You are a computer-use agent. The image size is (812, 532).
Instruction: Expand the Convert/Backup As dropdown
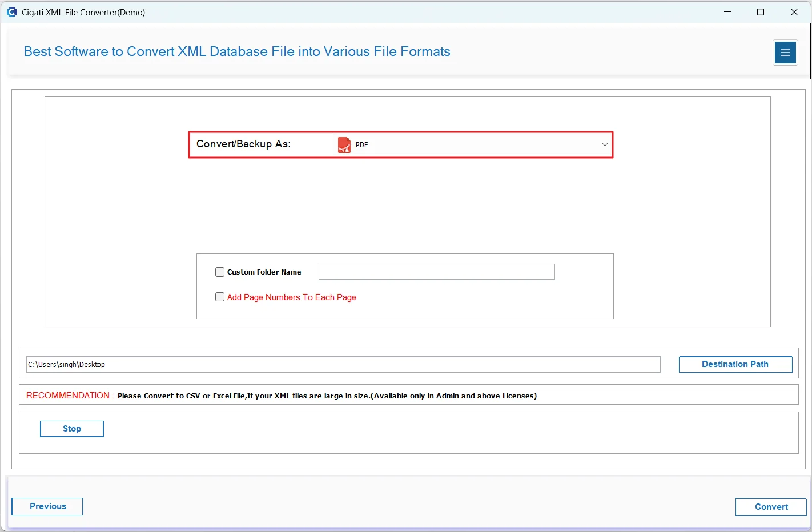click(472, 145)
